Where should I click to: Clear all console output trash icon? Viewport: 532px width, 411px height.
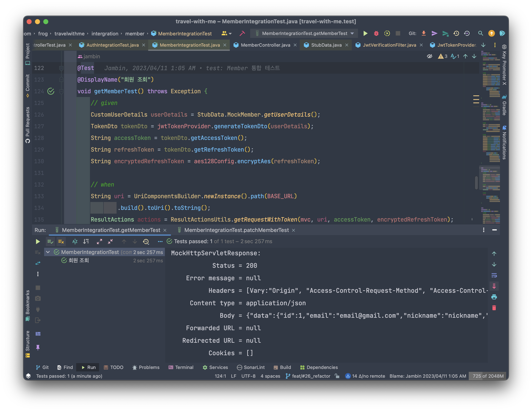click(494, 308)
